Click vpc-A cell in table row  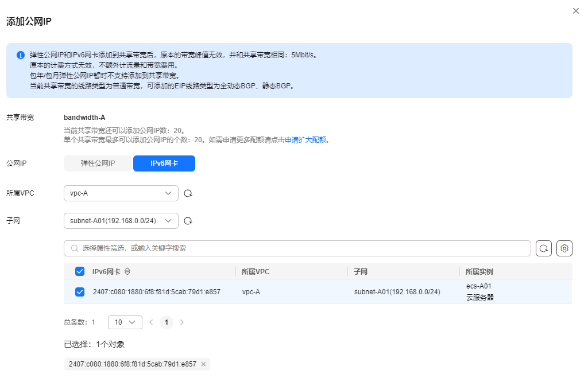click(x=252, y=292)
